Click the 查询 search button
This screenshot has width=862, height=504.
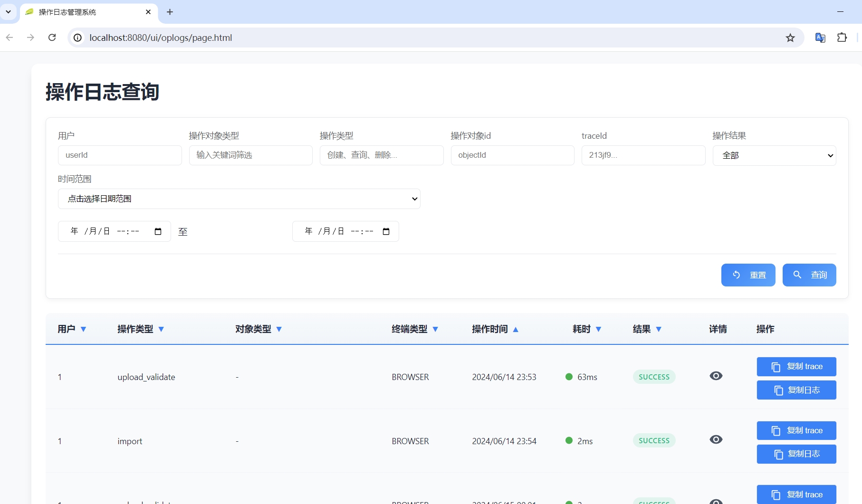click(x=809, y=275)
